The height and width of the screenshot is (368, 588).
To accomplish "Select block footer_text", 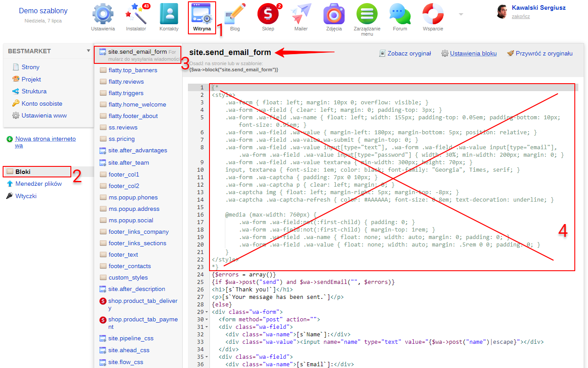I will tap(123, 254).
